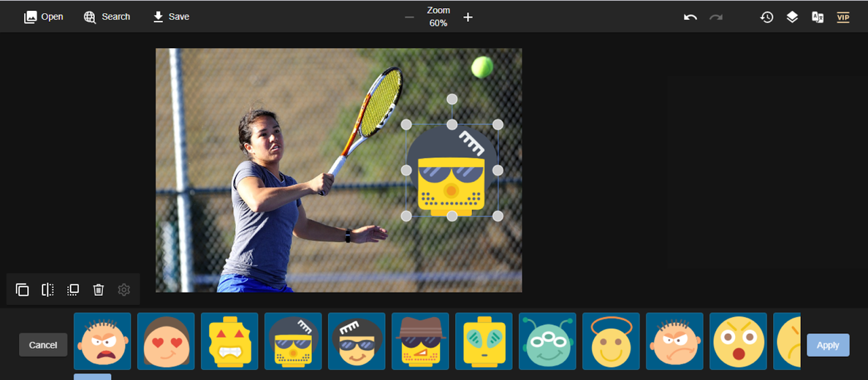Delete the selected sticker with trash icon
The height and width of the screenshot is (380, 868).
pos(98,290)
